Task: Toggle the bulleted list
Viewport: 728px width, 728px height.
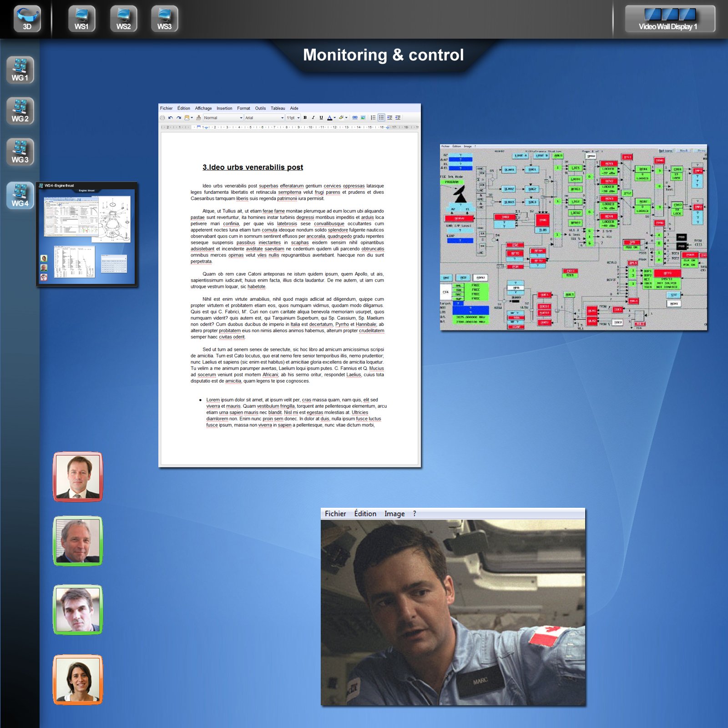Action: pos(381,118)
